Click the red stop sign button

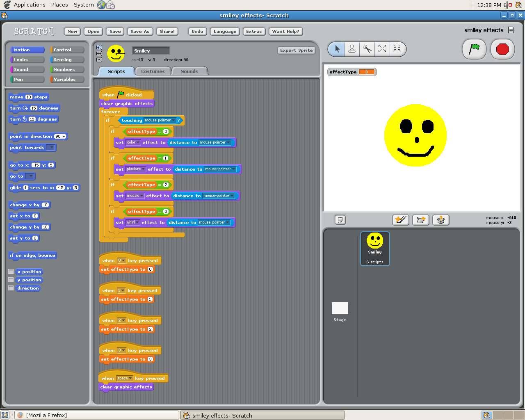pos(502,49)
